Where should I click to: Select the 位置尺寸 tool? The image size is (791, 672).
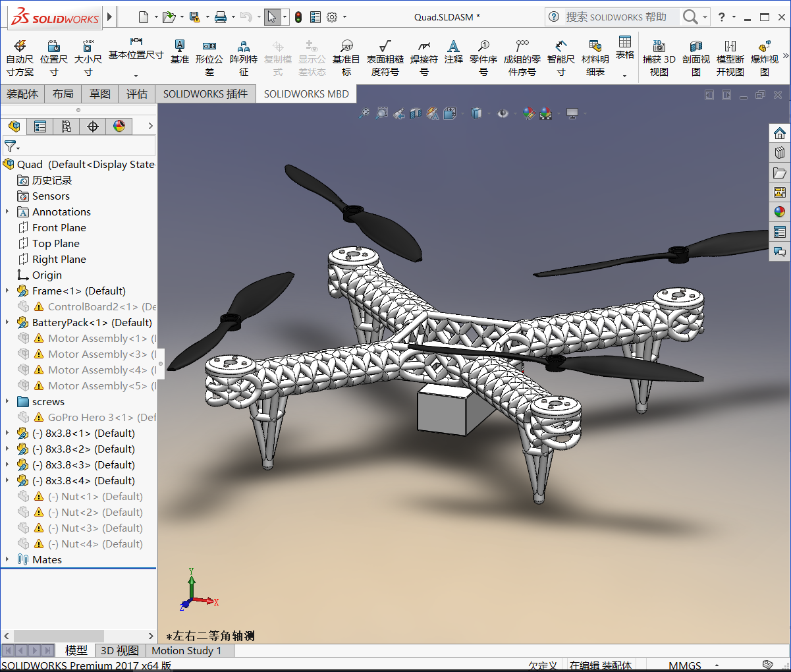54,57
